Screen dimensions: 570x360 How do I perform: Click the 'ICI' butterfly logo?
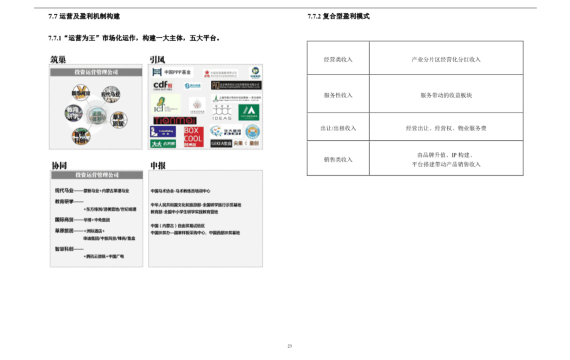tap(165, 104)
